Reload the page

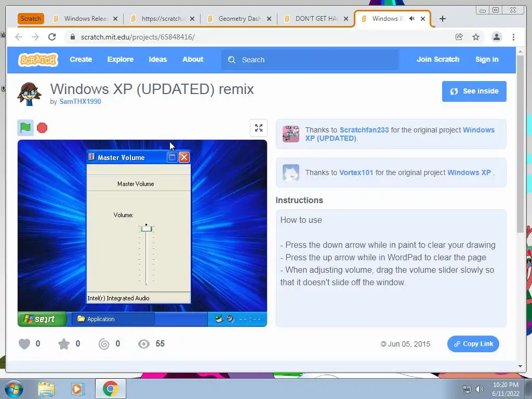(x=52, y=37)
